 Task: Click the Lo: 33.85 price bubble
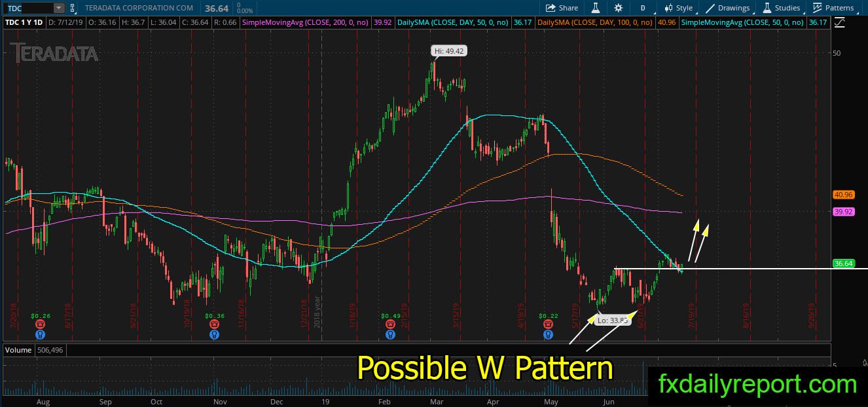tap(613, 320)
